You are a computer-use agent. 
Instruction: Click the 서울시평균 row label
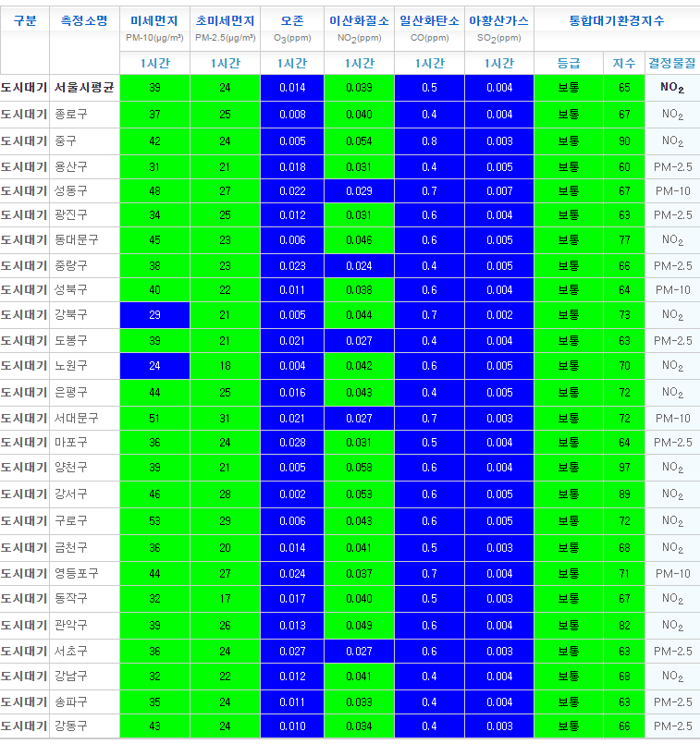click(83, 88)
